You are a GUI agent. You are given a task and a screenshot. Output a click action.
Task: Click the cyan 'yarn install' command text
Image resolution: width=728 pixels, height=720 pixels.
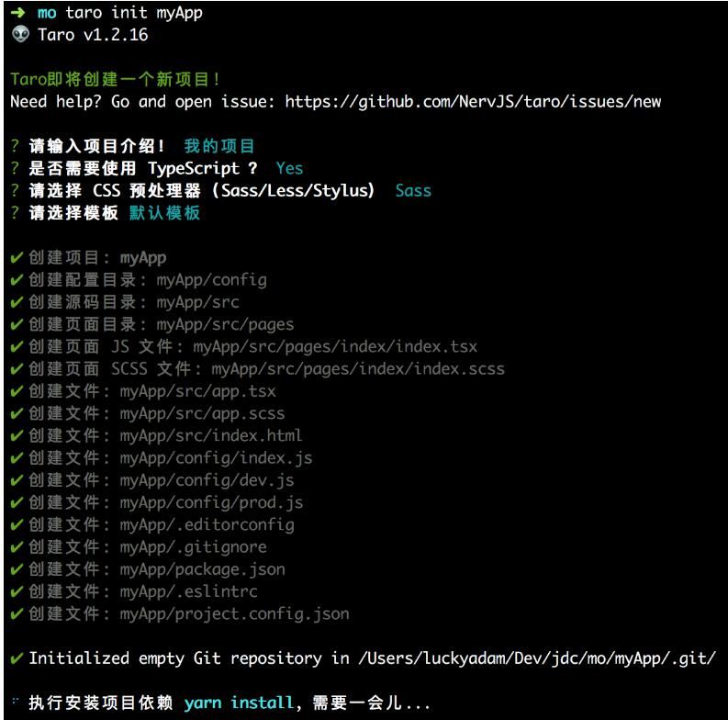coord(239,703)
